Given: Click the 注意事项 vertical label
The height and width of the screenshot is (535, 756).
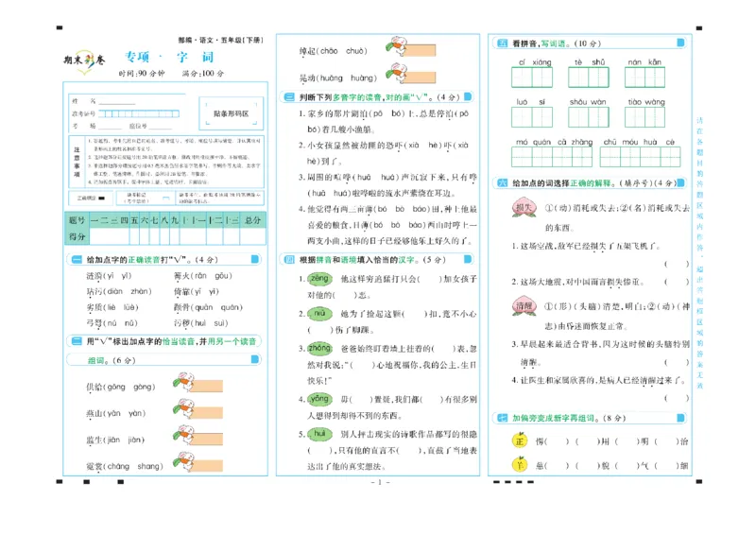Looking at the screenshot, I should coord(77,162).
